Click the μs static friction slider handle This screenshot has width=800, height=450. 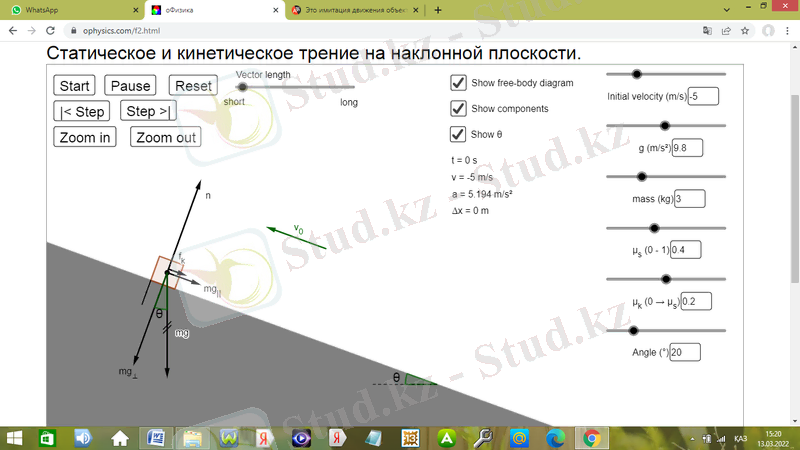pyautogui.click(x=654, y=228)
